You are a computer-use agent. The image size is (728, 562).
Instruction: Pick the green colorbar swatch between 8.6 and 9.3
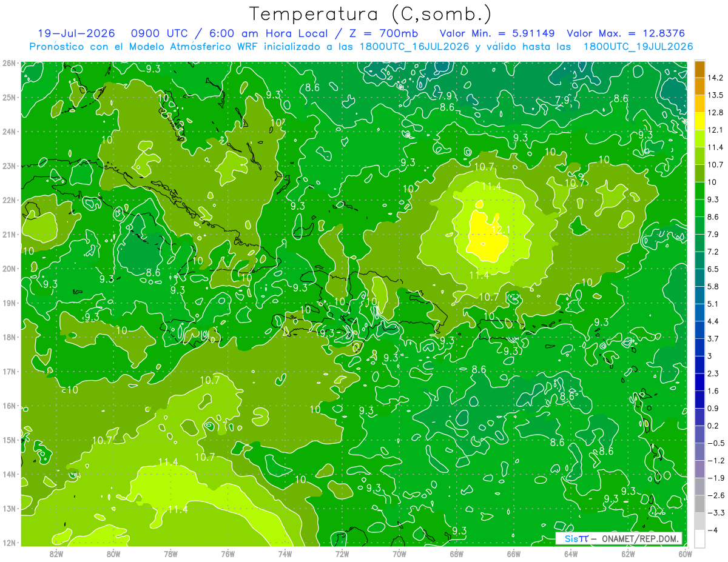(x=699, y=208)
